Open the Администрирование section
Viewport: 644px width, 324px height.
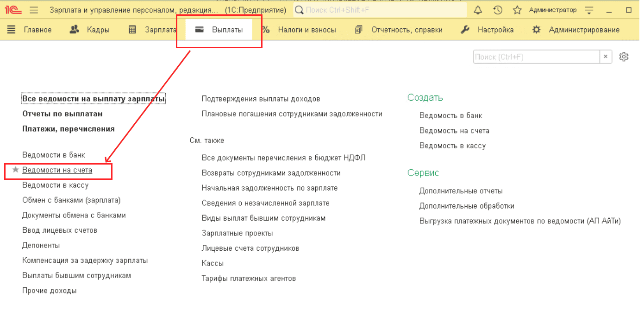(x=576, y=30)
